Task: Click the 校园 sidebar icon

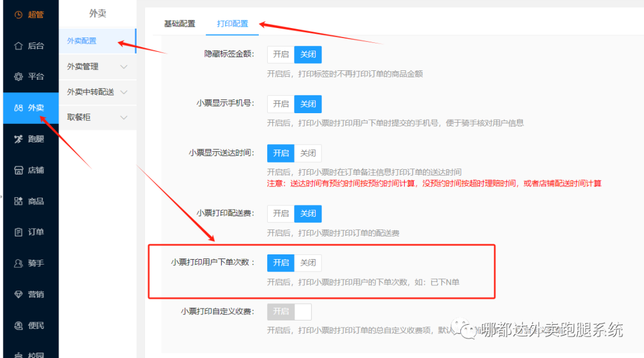Action: (x=18, y=354)
